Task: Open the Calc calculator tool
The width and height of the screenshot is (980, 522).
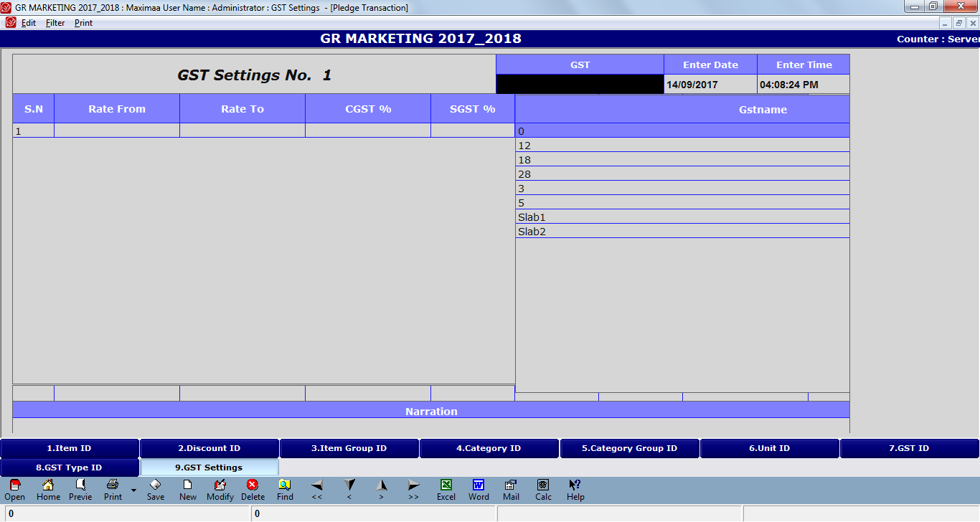Action: 543,490
